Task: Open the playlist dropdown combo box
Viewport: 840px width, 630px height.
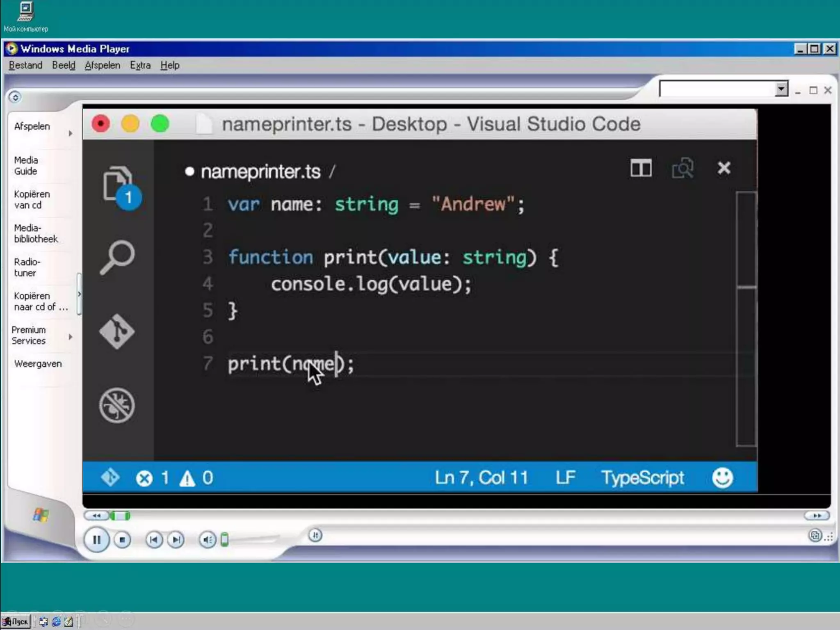Action: (781, 89)
